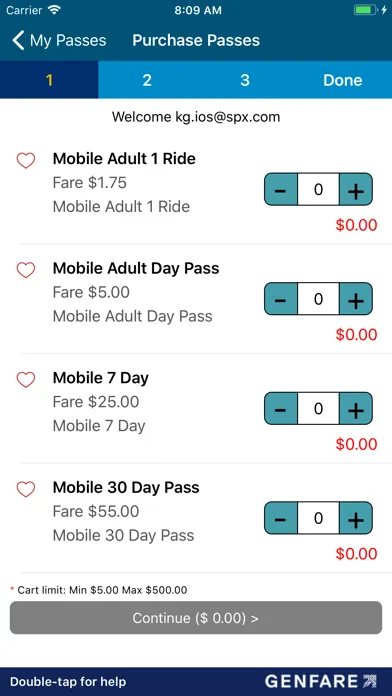The width and height of the screenshot is (392, 696).
Task: Select step 3 tab
Action: 245,80
